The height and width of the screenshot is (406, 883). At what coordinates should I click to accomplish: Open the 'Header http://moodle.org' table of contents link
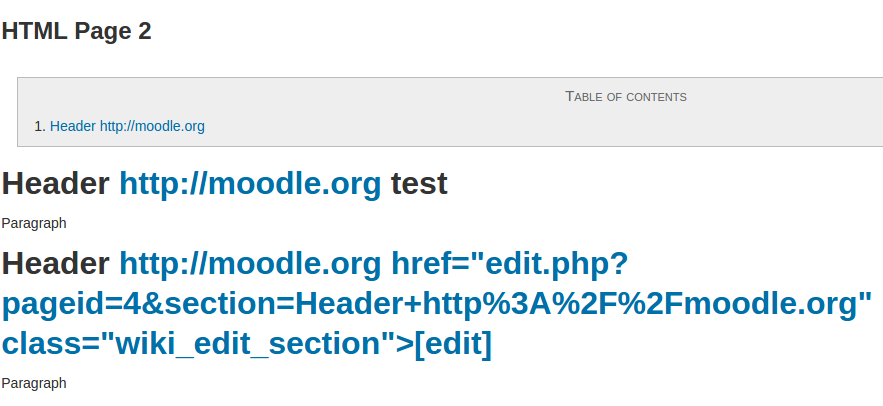127,126
